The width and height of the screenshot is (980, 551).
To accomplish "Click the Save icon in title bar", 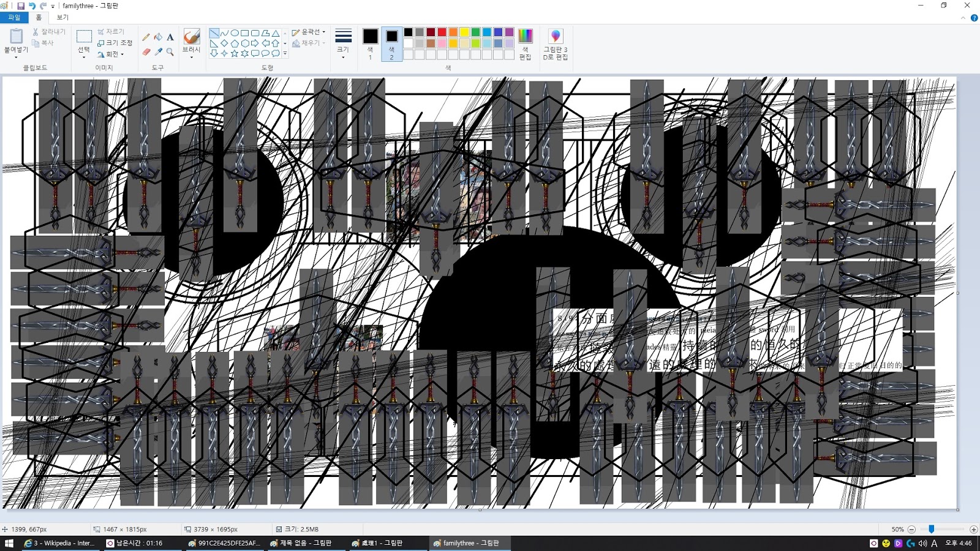I will tap(20, 6).
